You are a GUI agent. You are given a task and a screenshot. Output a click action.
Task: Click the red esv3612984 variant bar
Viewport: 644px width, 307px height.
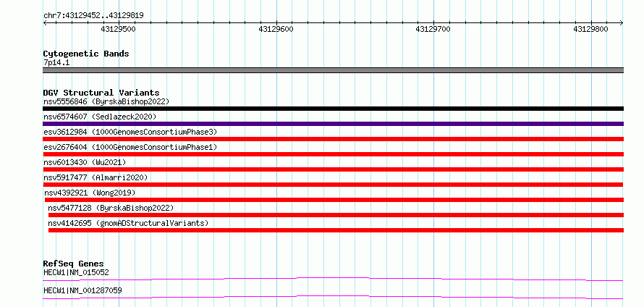(333, 139)
